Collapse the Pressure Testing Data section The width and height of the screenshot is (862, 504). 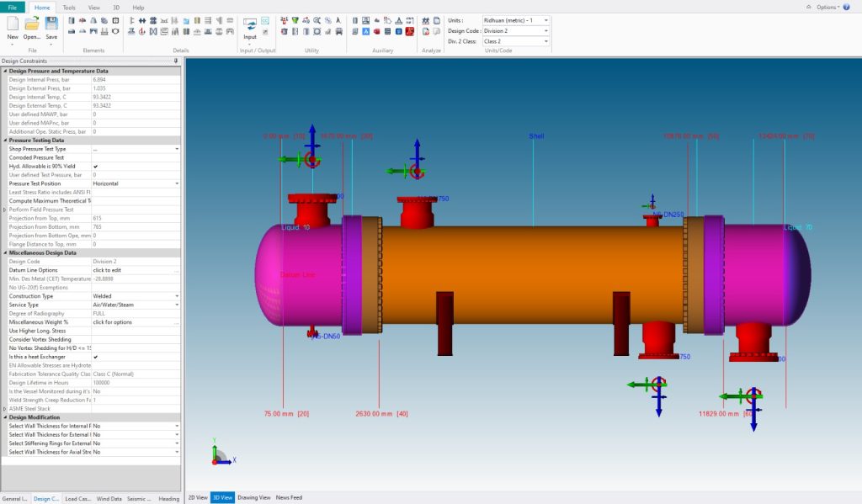tap(6, 140)
